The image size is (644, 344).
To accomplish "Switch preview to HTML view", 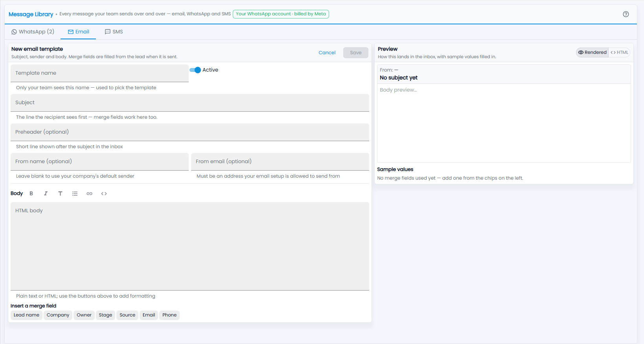I will [x=619, y=52].
